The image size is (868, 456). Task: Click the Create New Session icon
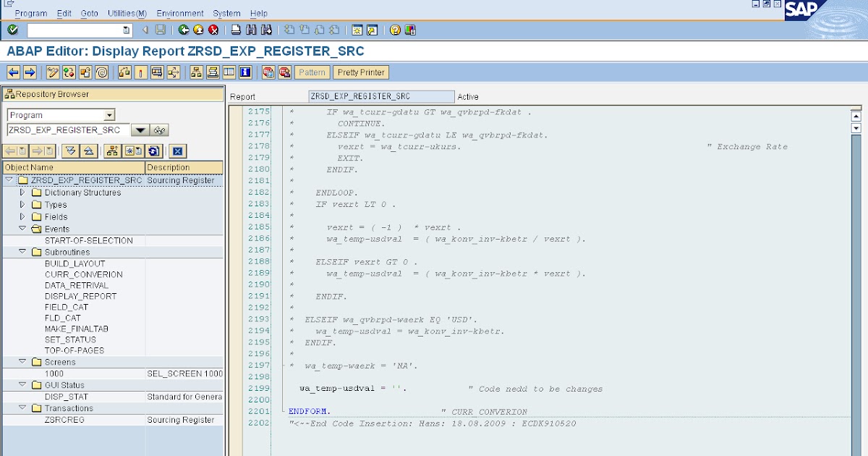357,30
